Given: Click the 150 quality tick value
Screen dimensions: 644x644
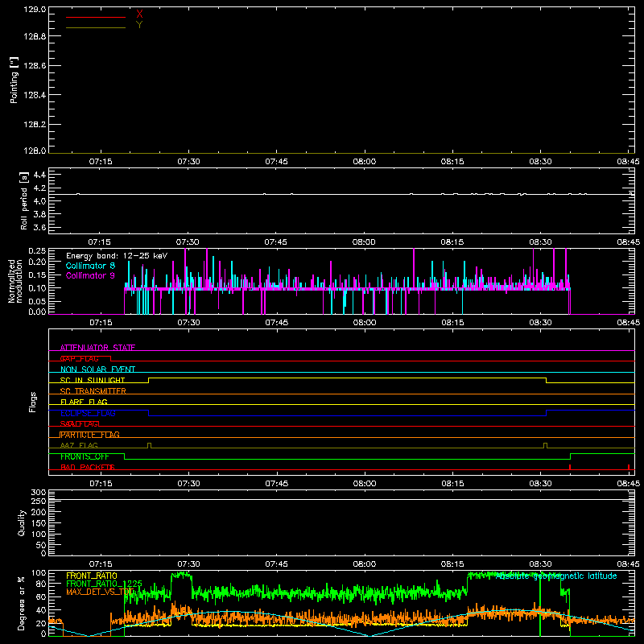Looking at the screenshot, I should tap(39, 523).
